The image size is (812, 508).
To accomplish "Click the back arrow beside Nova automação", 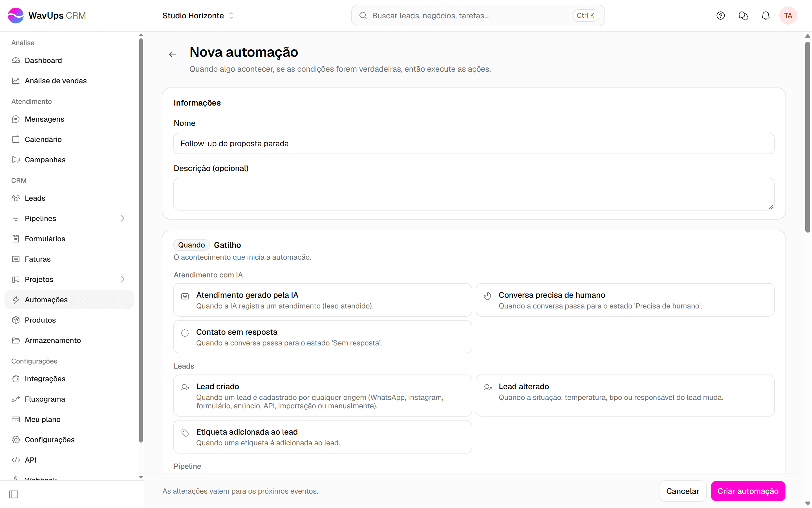I will tap(173, 54).
